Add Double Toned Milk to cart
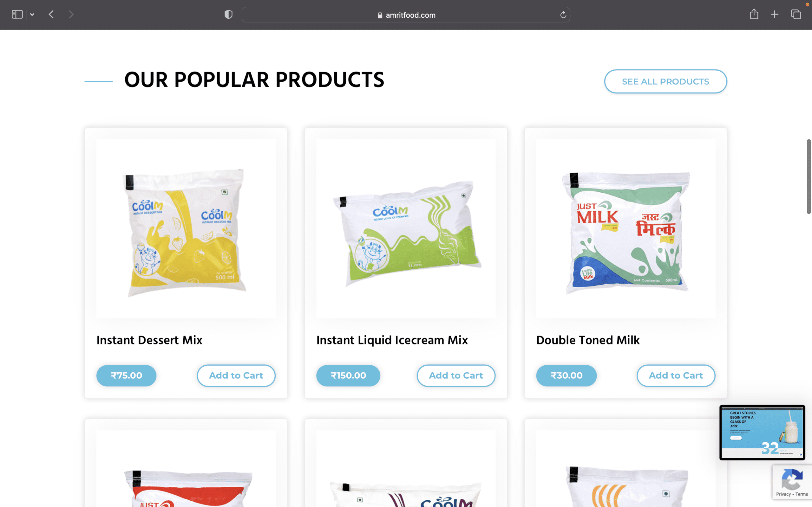This screenshot has height=507, width=812. pyautogui.click(x=676, y=375)
